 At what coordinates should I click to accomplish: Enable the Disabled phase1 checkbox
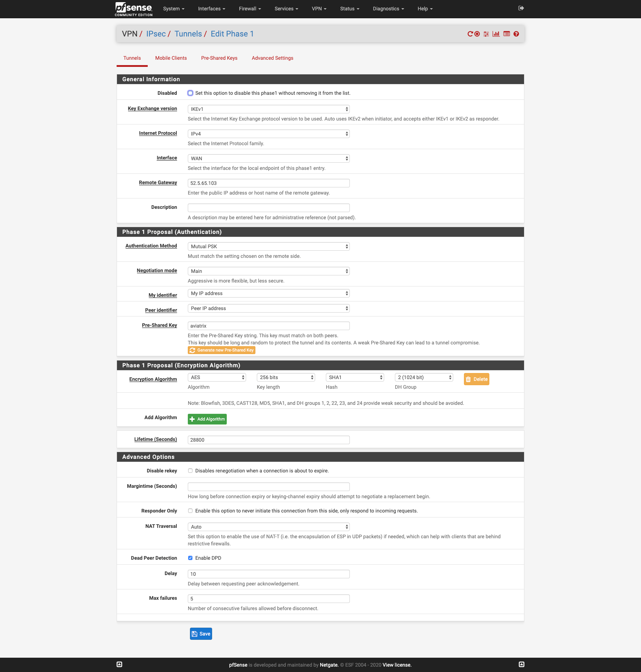[x=190, y=93]
